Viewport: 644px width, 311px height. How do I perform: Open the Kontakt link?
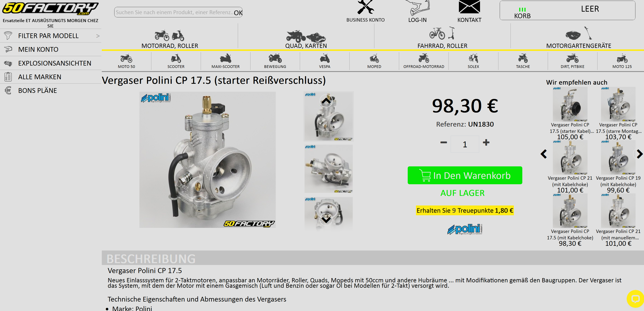[x=469, y=20]
